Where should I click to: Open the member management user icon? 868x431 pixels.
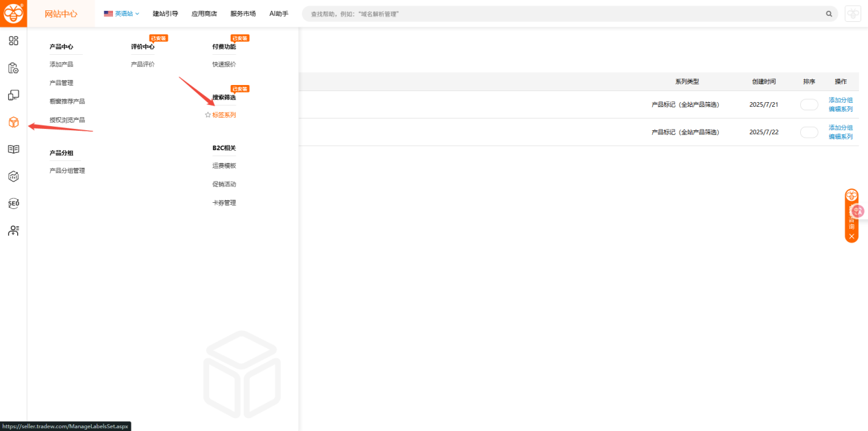[14, 231]
